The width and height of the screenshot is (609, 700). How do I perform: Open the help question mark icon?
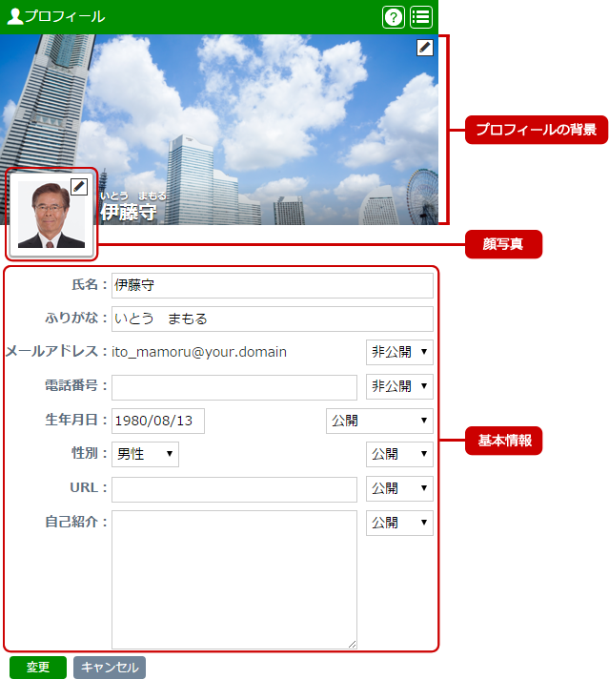click(x=393, y=17)
